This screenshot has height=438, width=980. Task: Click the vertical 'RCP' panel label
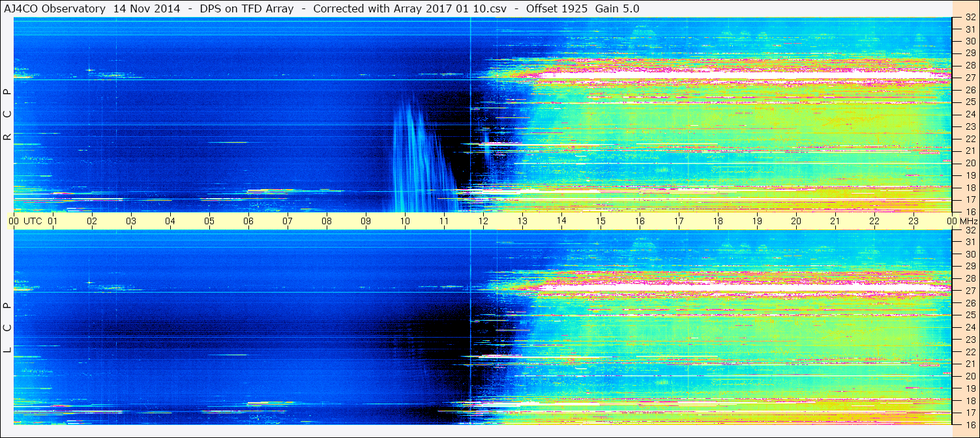point(7,115)
